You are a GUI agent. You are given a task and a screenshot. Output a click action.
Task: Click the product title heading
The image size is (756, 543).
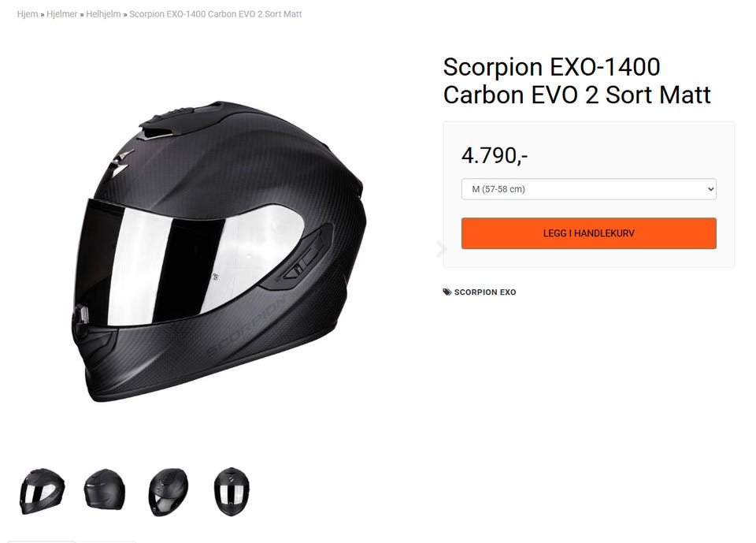(576, 80)
